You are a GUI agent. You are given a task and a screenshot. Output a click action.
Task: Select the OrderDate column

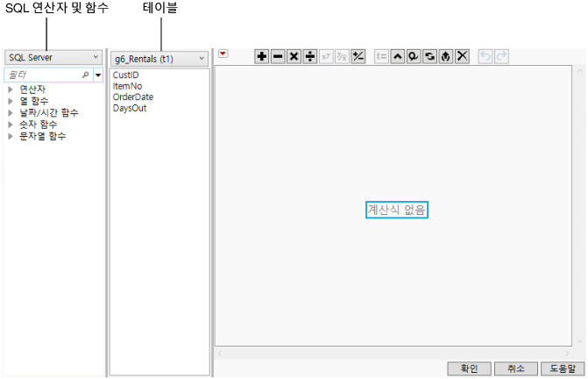pos(133,97)
